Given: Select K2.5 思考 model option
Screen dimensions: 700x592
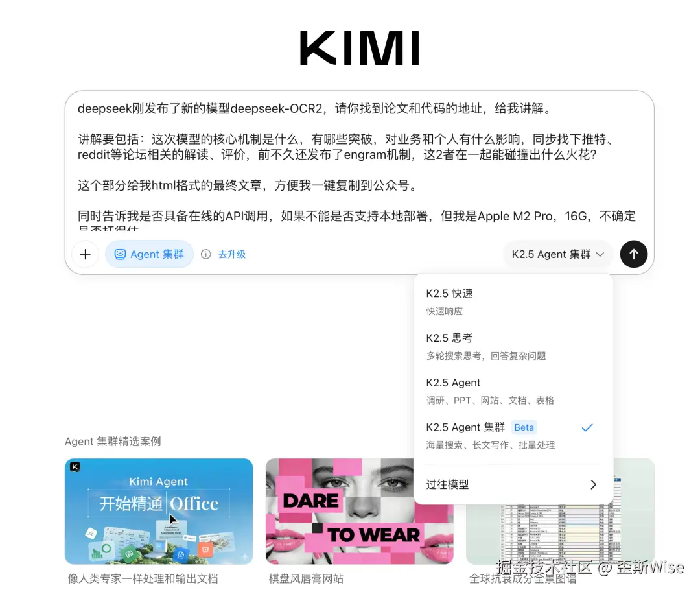Looking at the screenshot, I should point(513,346).
